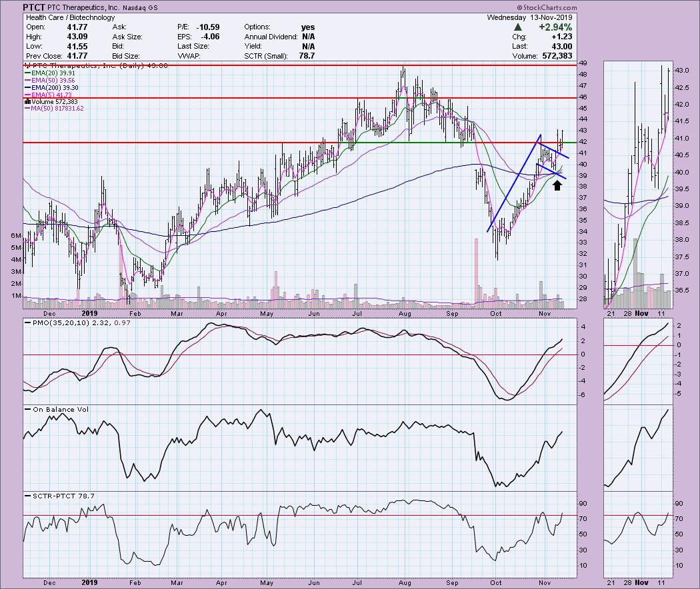Click the green up-triangle change indicator

click(x=518, y=27)
